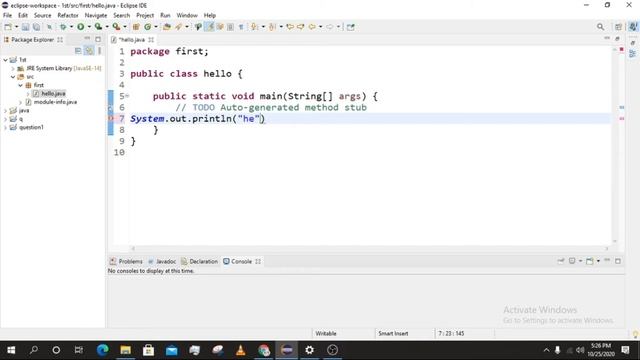Click the Save All toolbar icon
640x360 pixels.
tap(36, 27)
